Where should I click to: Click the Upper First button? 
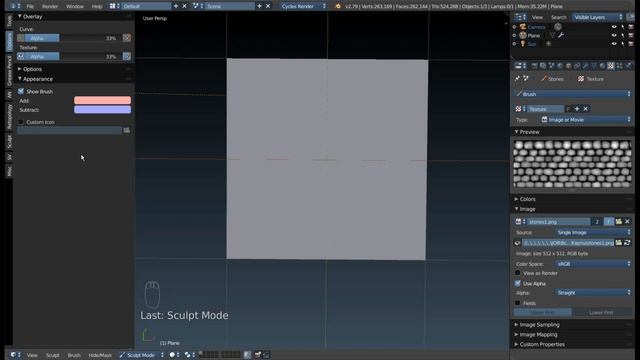point(543,313)
